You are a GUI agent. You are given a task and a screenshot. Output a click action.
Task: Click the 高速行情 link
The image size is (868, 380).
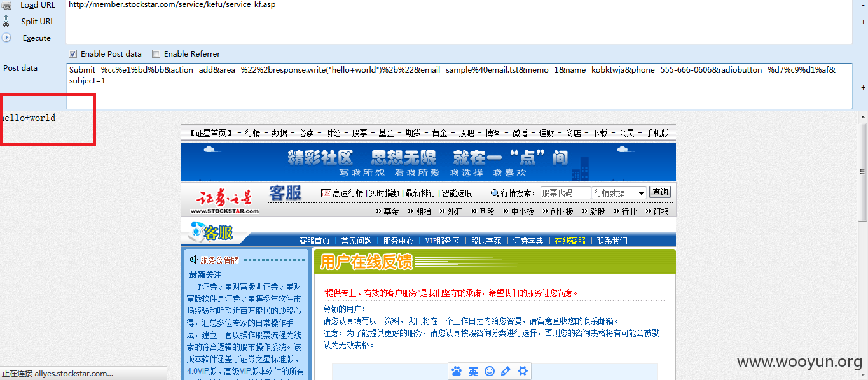click(348, 193)
